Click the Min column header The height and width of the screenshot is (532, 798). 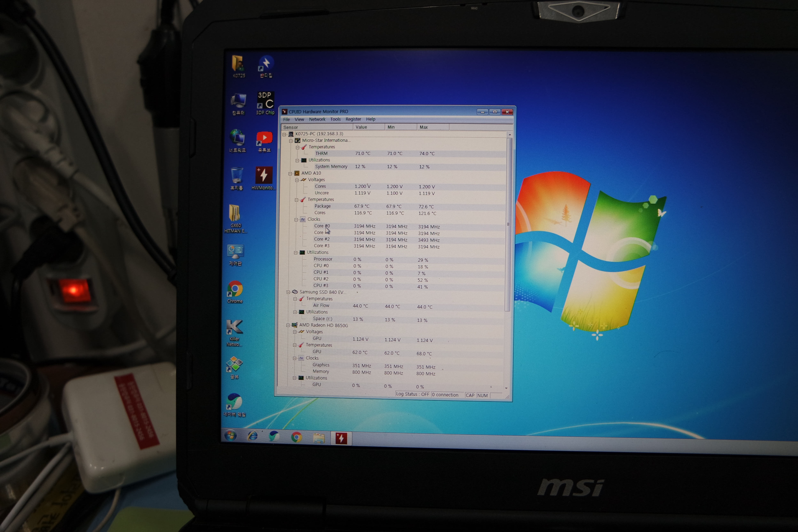pyautogui.click(x=401, y=127)
